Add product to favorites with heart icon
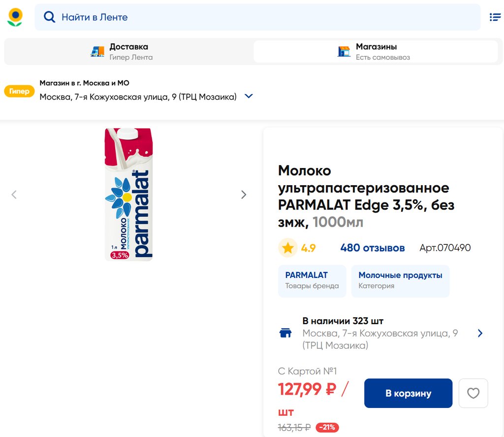The image size is (504, 437). tap(473, 393)
